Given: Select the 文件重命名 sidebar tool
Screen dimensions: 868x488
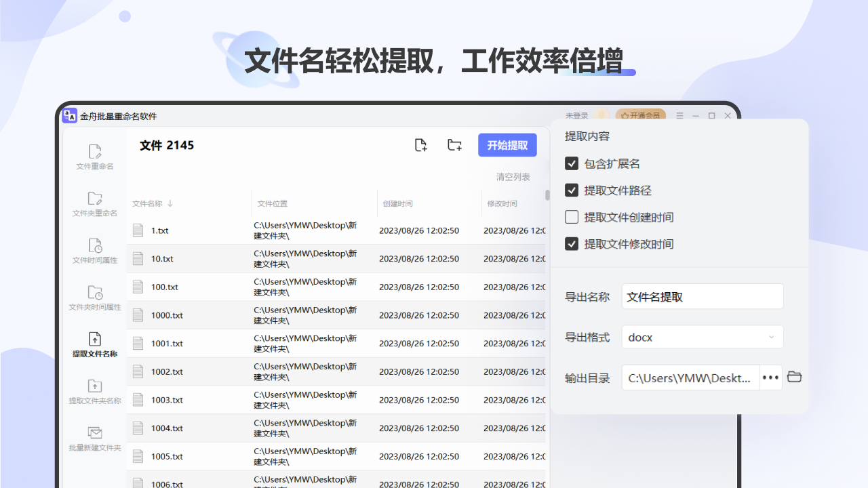Looking at the screenshot, I should coord(94,156).
